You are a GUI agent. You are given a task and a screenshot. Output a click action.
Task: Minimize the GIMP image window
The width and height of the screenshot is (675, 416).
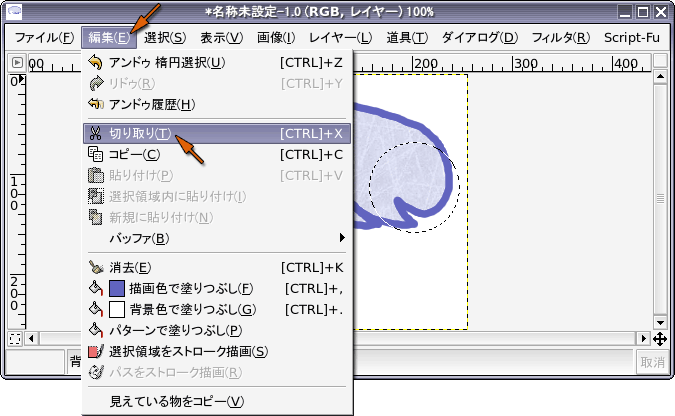(625, 12)
